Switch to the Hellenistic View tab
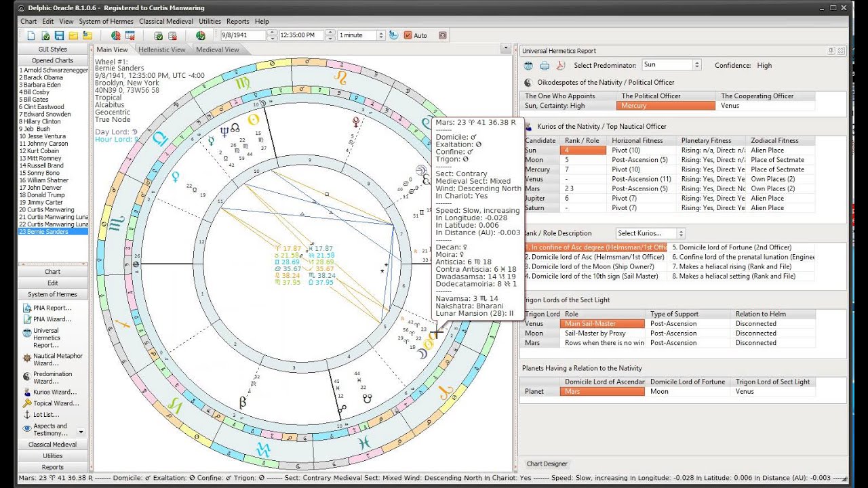Image resolution: width=868 pixels, height=488 pixels. (x=161, y=49)
